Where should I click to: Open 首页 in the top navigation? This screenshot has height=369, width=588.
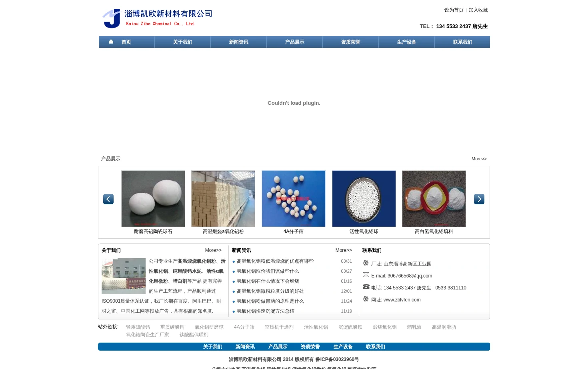(x=126, y=42)
